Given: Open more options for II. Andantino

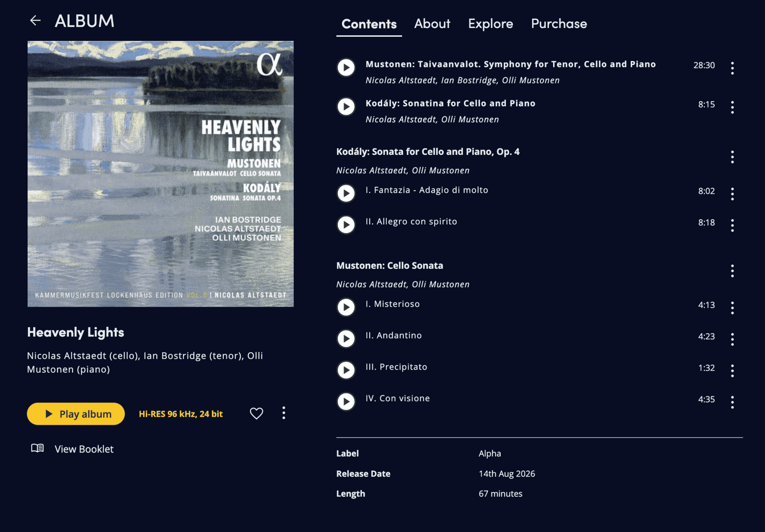Looking at the screenshot, I should (732, 339).
